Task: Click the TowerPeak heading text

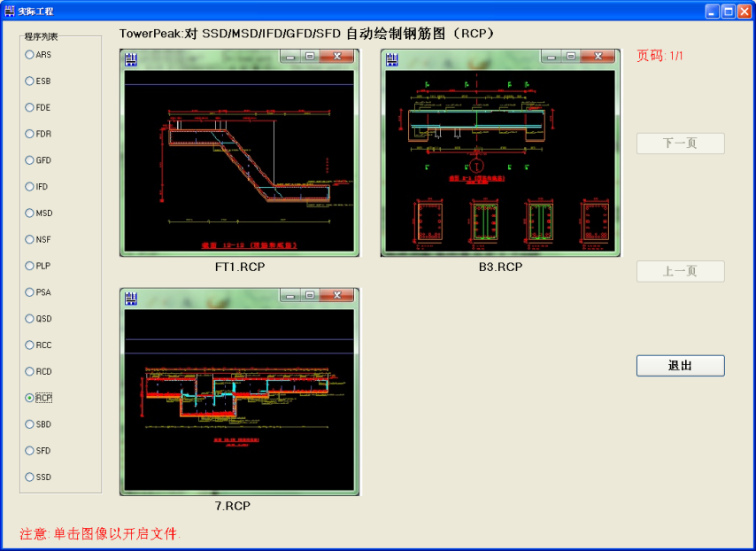Action: tap(306, 34)
